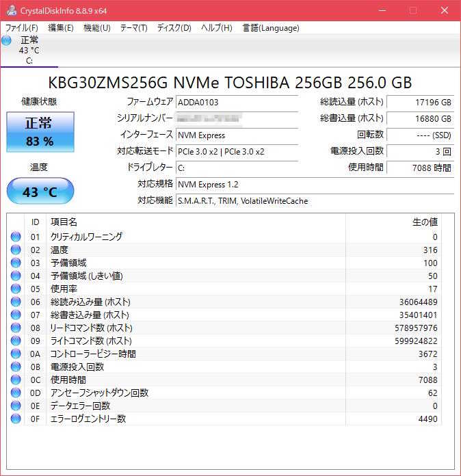Select the 使用率 attribute name

click(64, 289)
